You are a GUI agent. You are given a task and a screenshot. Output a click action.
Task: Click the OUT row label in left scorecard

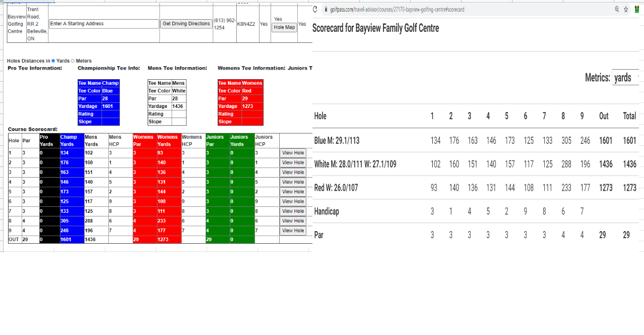tap(15, 240)
